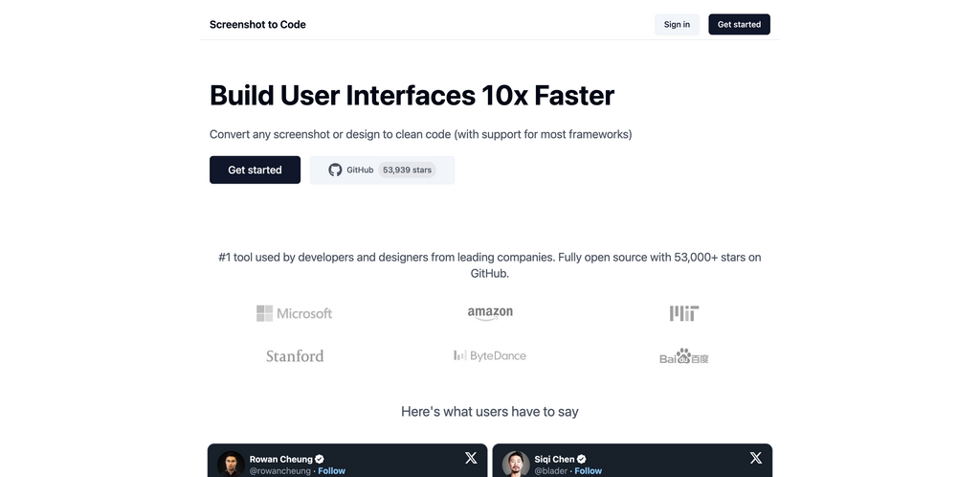The image size is (980, 477).
Task: Click the Build User Interfaces 10x Faster heading
Action: coord(412,96)
